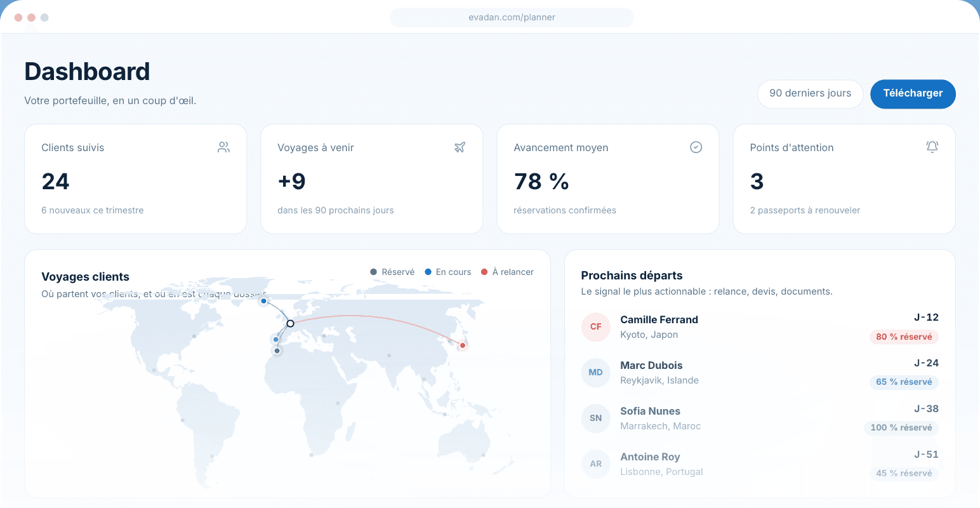Select the CF avatar for Camille Ferrand
This screenshot has height=508, width=980.
tap(595, 326)
